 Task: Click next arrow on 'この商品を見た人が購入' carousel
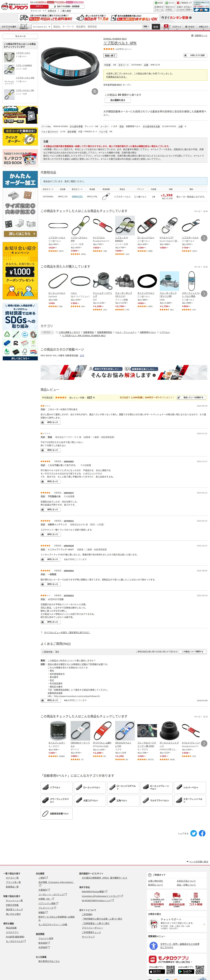[204, 294]
